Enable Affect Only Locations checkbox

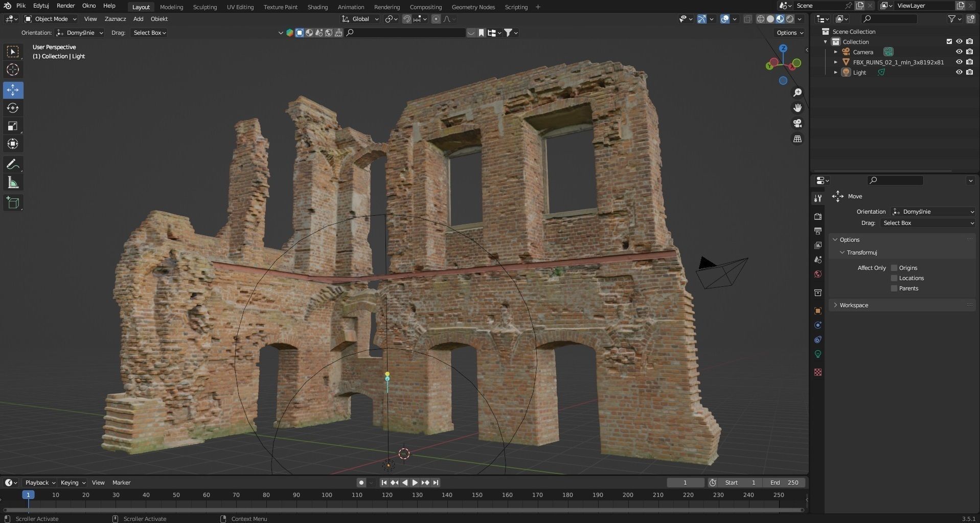click(x=894, y=278)
